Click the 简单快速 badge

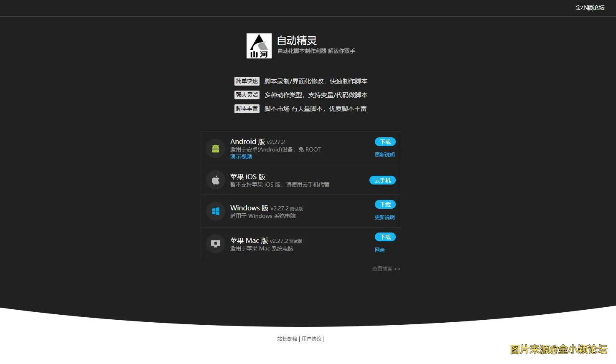pyautogui.click(x=247, y=81)
